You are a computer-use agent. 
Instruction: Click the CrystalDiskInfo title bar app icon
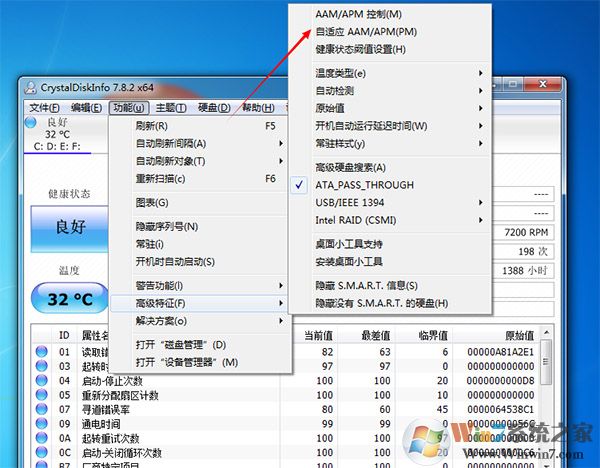[x=30, y=88]
